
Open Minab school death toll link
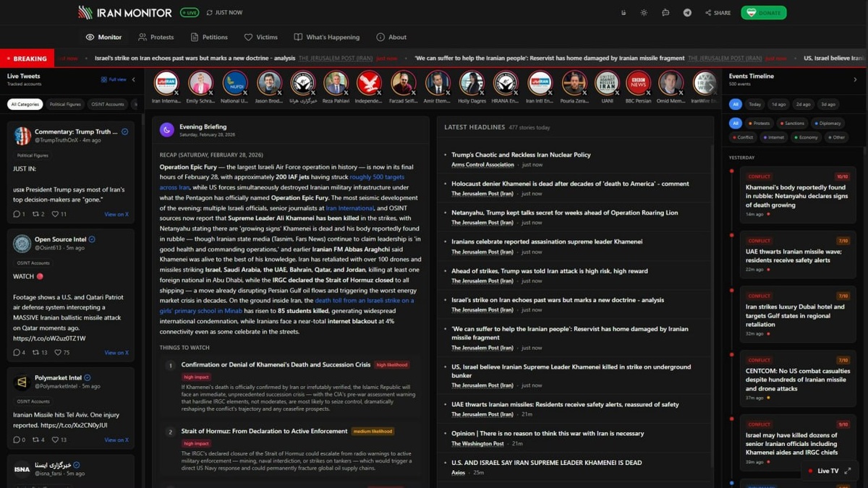[x=287, y=306]
